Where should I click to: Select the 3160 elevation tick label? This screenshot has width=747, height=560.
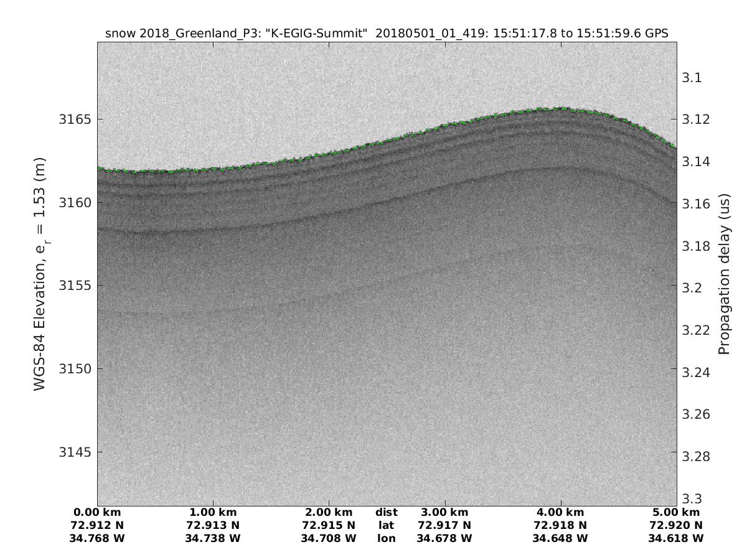pyautogui.click(x=75, y=202)
